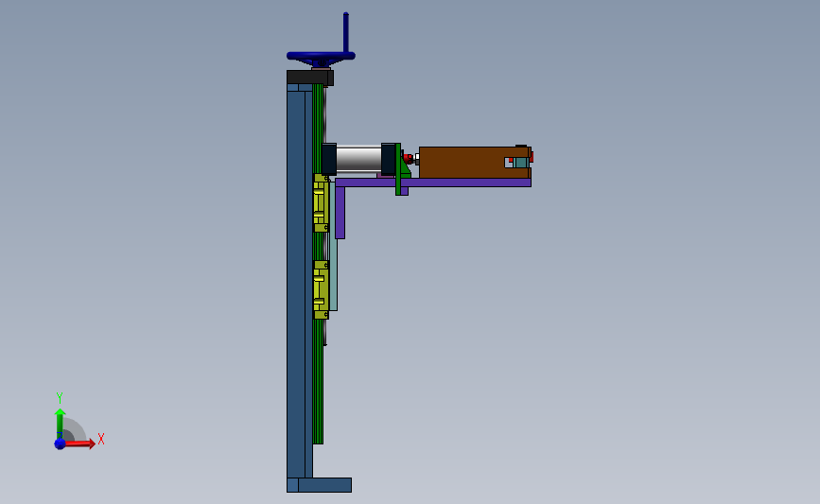Select the teal clevis inside the brown block
Screen dimensions: 820x504
pos(520,163)
